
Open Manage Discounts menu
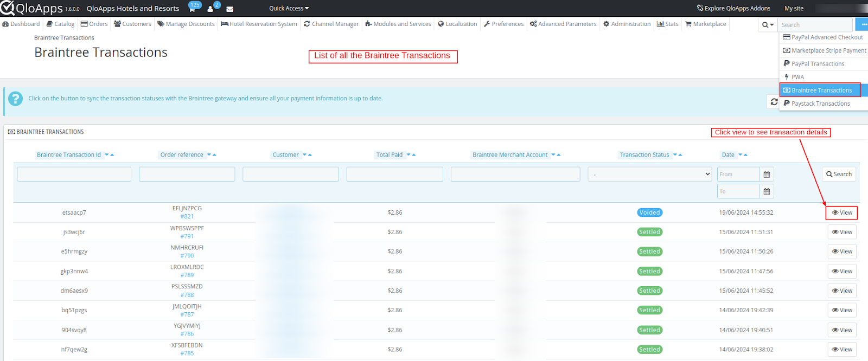point(186,24)
